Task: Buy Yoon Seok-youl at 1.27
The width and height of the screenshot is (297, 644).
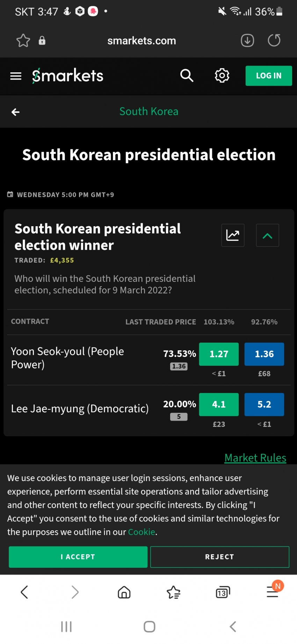Action: (x=219, y=354)
